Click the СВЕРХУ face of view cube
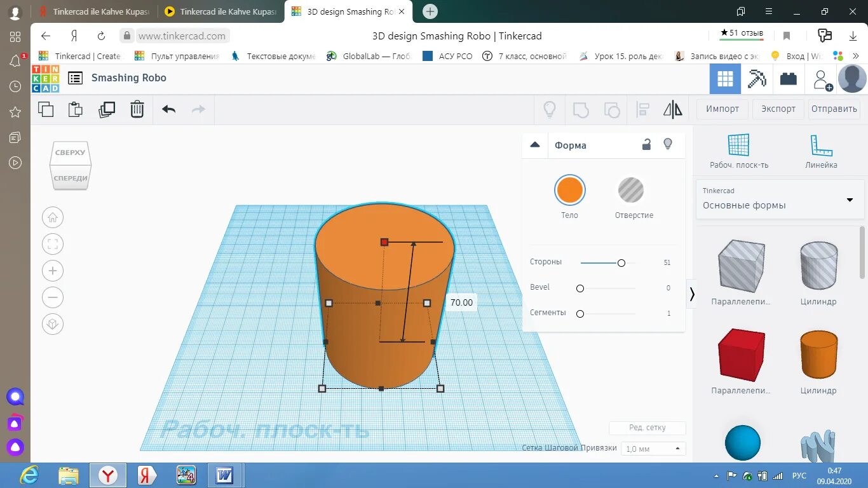Screen dimensions: 868x488 point(70,152)
